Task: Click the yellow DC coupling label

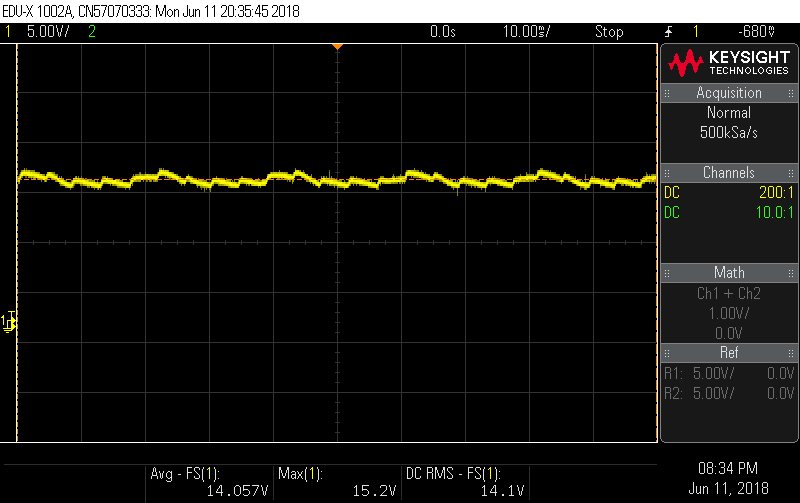Action: [x=672, y=192]
